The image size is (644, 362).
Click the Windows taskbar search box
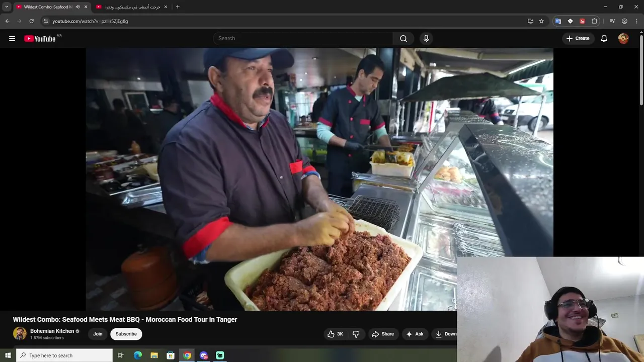(x=64, y=355)
